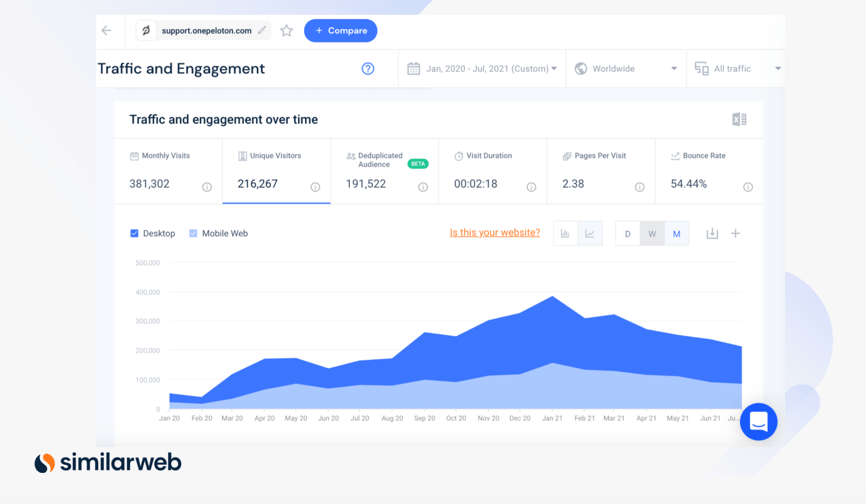Click the Visit Duration clock icon

[x=459, y=156]
